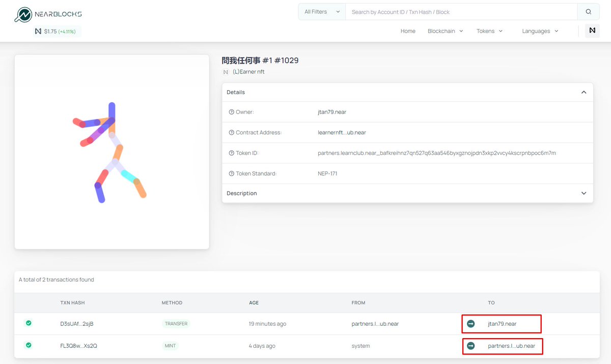Click the MINT method badge

click(170, 346)
